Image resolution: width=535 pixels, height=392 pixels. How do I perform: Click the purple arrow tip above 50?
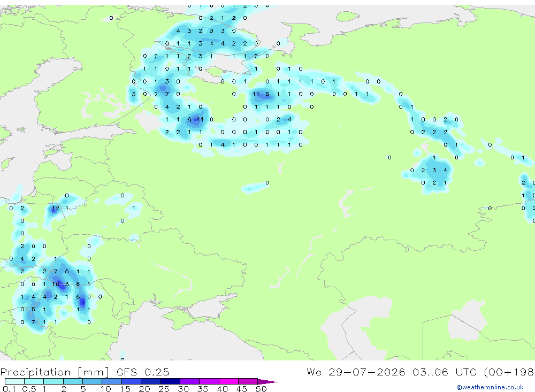click(x=267, y=381)
